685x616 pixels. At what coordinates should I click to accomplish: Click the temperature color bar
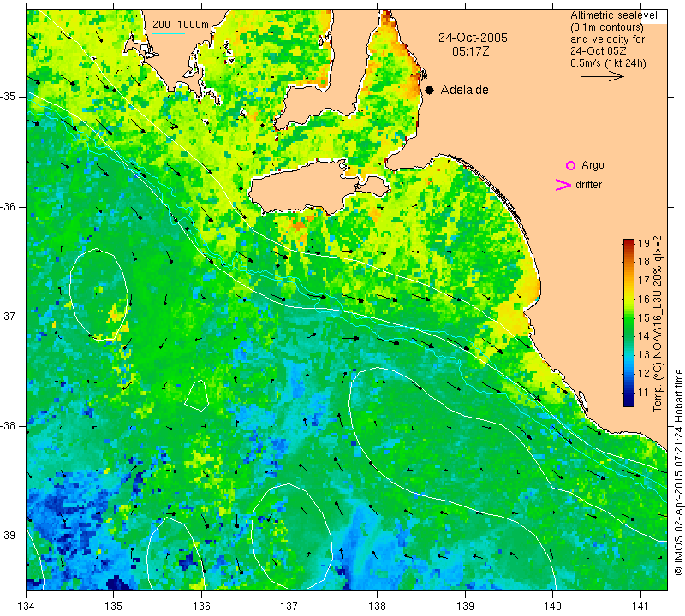628,323
